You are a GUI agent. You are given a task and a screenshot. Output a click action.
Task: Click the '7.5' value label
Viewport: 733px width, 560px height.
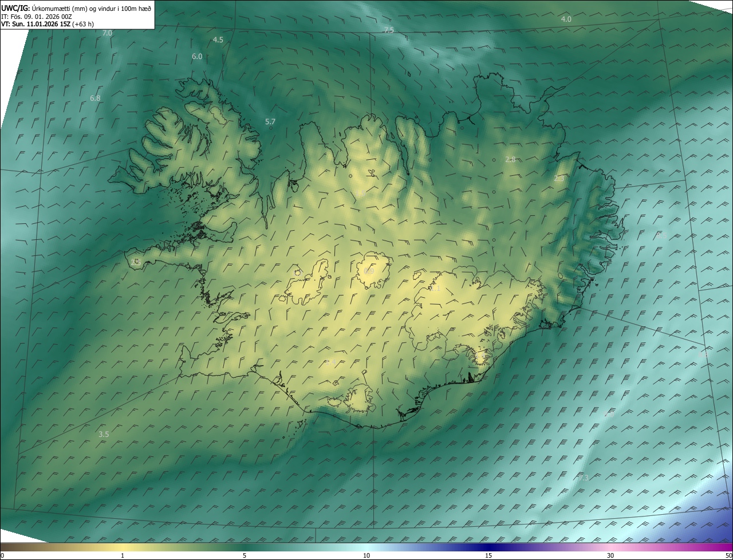tap(389, 30)
